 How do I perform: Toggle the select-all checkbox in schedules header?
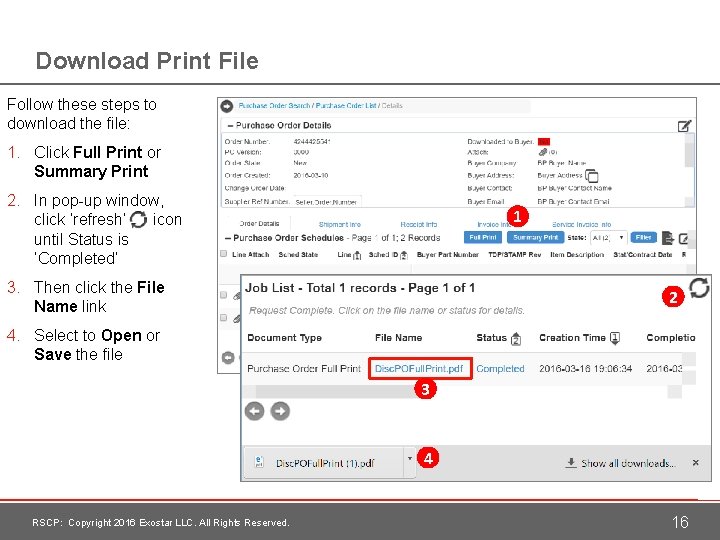(224, 254)
